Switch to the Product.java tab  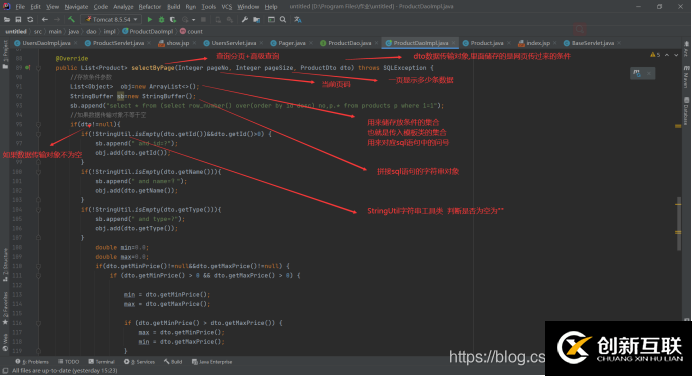(486, 43)
